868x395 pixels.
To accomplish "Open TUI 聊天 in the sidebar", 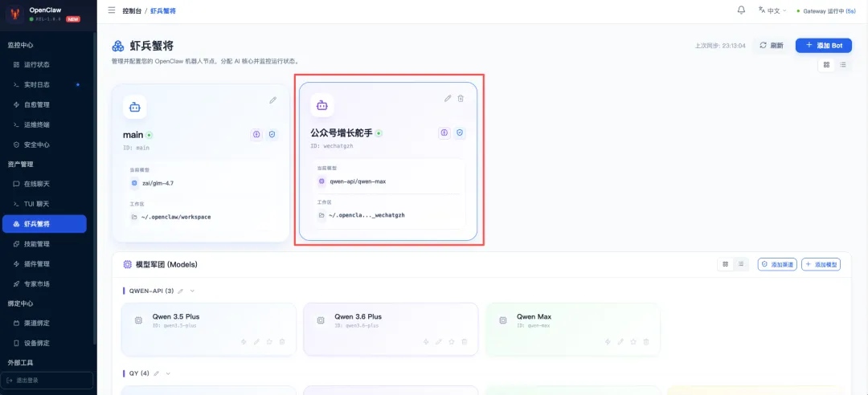I will (x=44, y=204).
